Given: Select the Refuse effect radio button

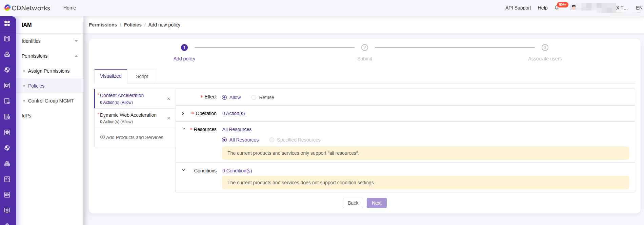Looking at the screenshot, I should click(254, 97).
